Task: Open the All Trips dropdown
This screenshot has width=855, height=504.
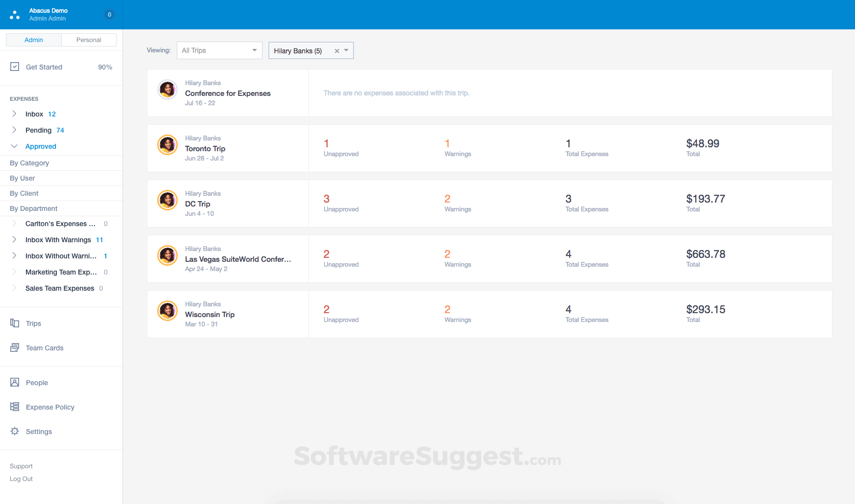Action: pyautogui.click(x=219, y=50)
